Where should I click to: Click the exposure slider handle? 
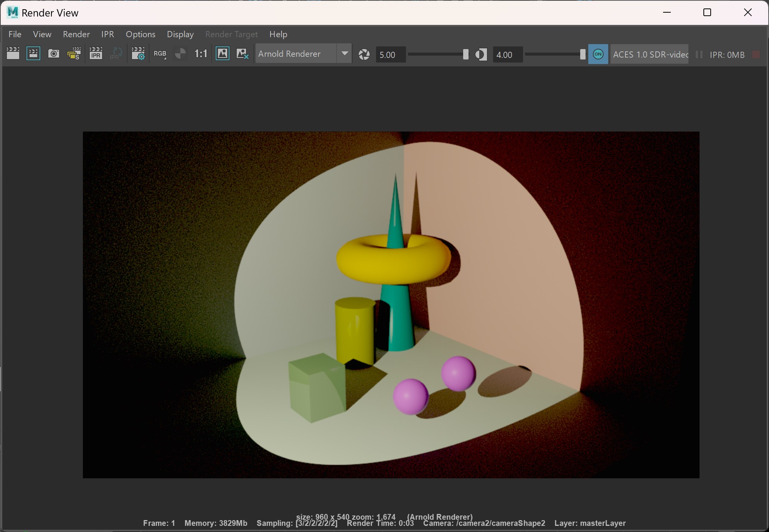point(465,54)
